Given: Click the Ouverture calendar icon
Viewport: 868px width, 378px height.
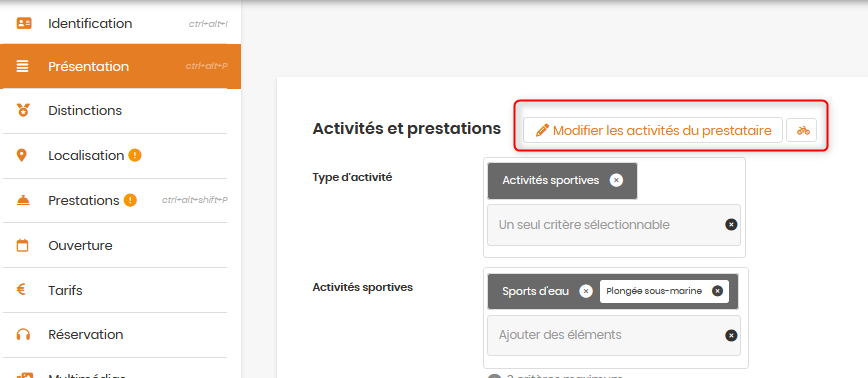Looking at the screenshot, I should click(23, 245).
